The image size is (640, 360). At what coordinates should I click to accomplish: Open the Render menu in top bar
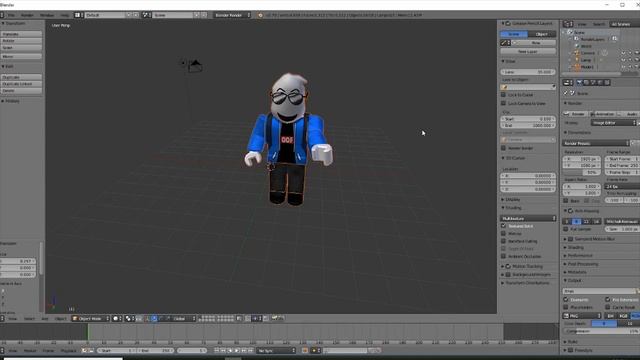coord(27,15)
